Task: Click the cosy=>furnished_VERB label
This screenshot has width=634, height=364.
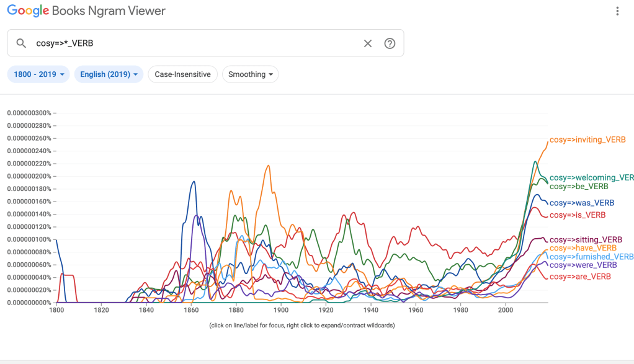Action: click(591, 257)
